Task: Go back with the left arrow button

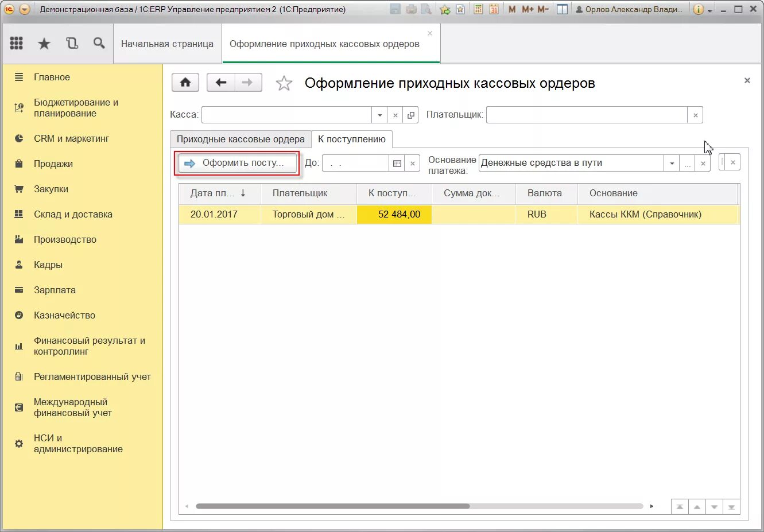Action: coord(220,83)
